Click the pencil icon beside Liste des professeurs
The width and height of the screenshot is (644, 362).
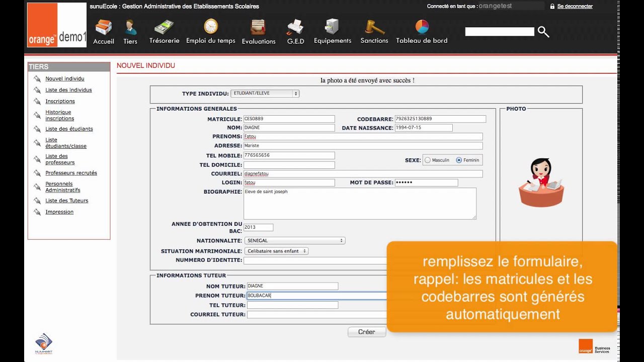click(37, 159)
